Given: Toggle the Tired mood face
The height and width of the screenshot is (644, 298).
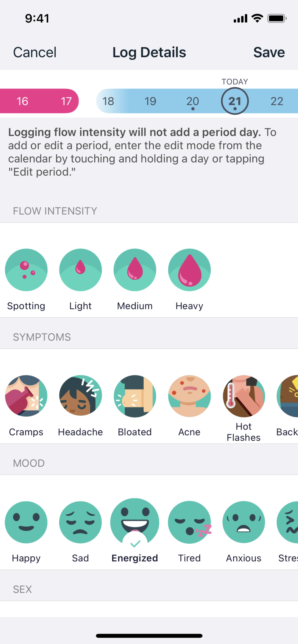Looking at the screenshot, I should 189,522.
